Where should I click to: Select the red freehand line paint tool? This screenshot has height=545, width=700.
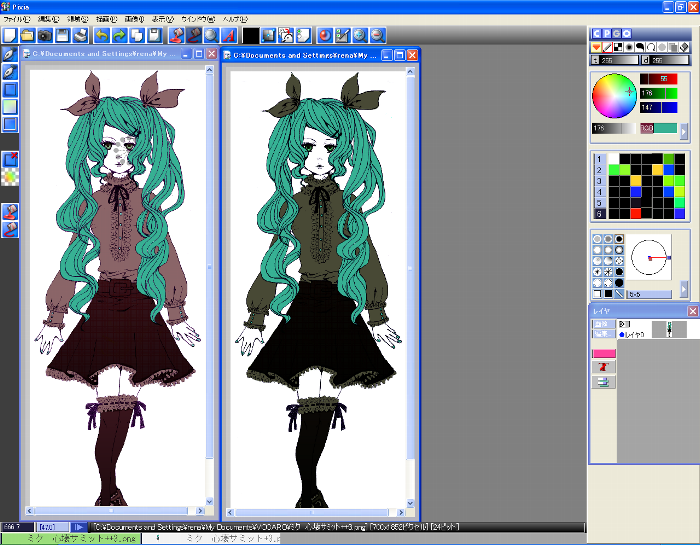(194, 35)
